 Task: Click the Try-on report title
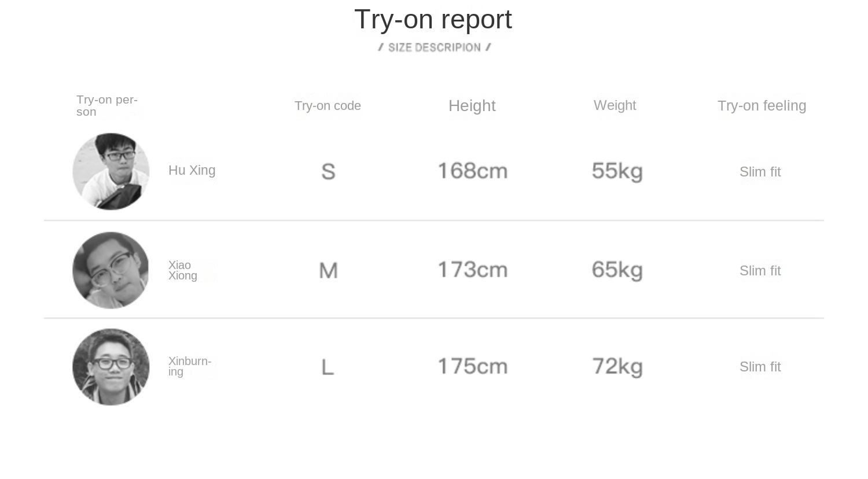pos(433,20)
